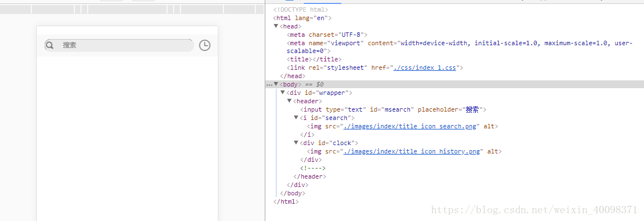Select the closing </i> tag

point(308,134)
